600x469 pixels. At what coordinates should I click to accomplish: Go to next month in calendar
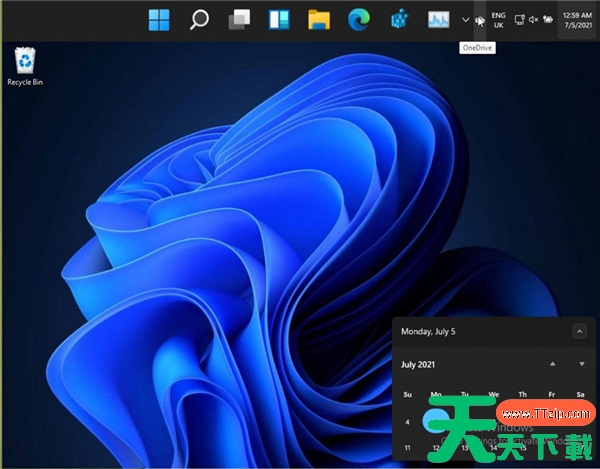581,364
